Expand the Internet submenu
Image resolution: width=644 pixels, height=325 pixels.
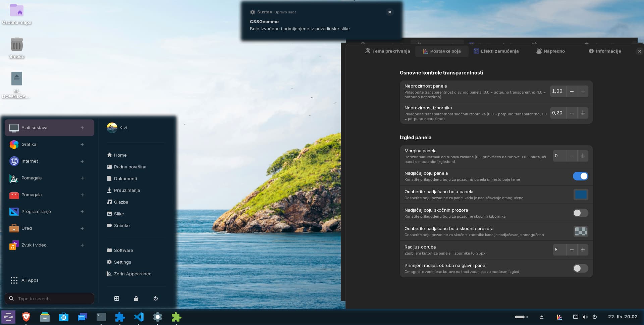49,161
